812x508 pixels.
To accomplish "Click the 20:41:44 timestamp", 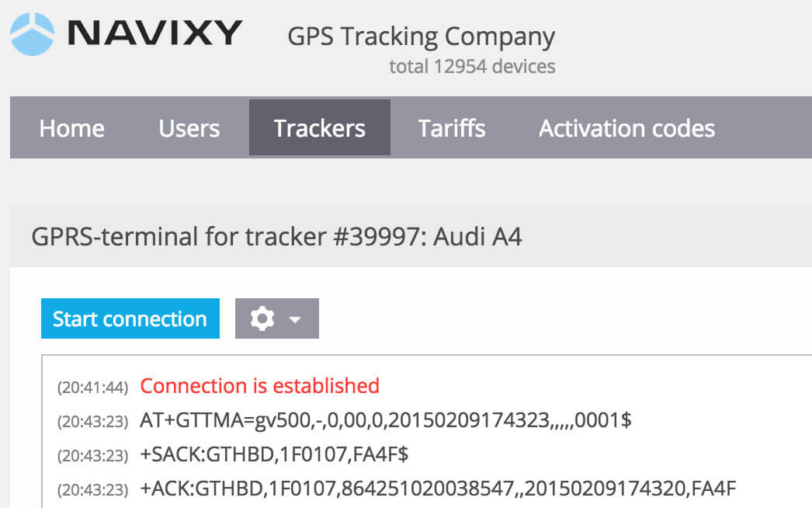I will pos(92,388).
